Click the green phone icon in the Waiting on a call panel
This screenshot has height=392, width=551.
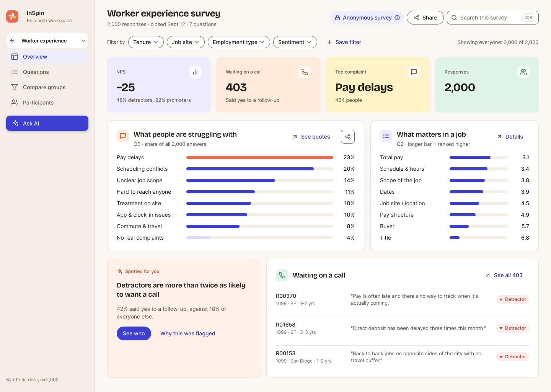282,275
